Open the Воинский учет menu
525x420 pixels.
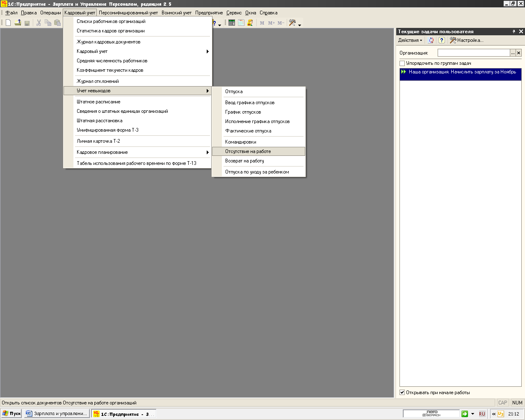176,13
